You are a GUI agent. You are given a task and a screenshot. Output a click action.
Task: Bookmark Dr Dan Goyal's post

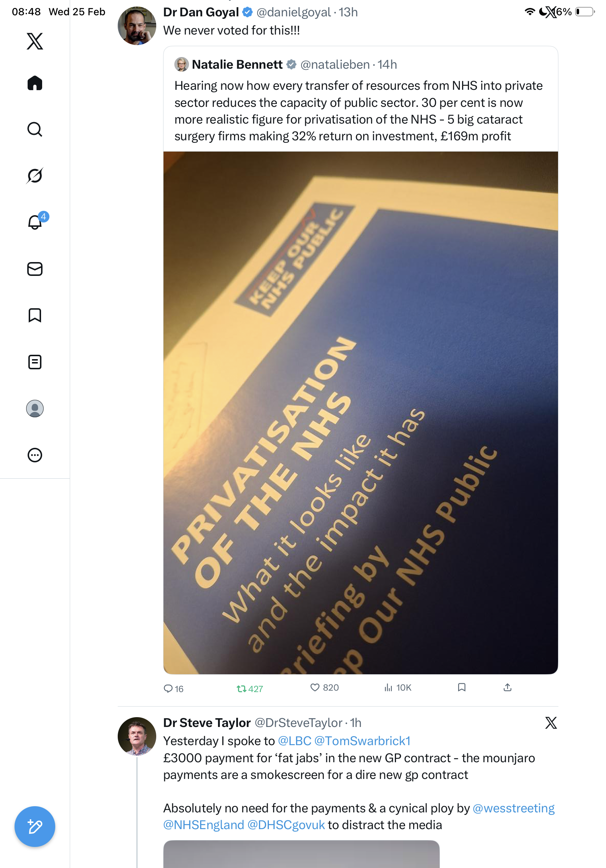(x=461, y=687)
